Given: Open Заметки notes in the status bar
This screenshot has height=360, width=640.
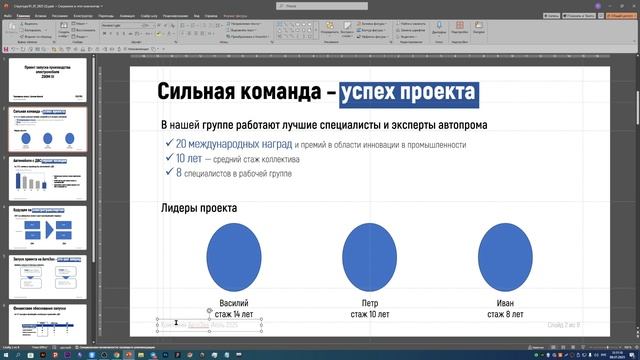Looking at the screenshot, I should [x=536, y=347].
